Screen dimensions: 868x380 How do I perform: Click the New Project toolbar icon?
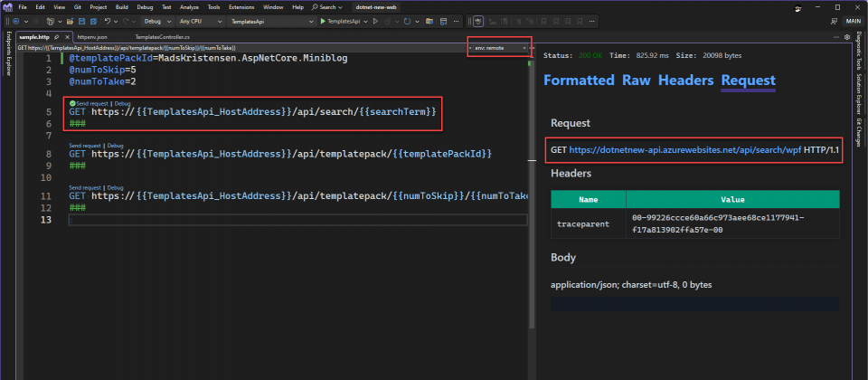click(x=50, y=21)
